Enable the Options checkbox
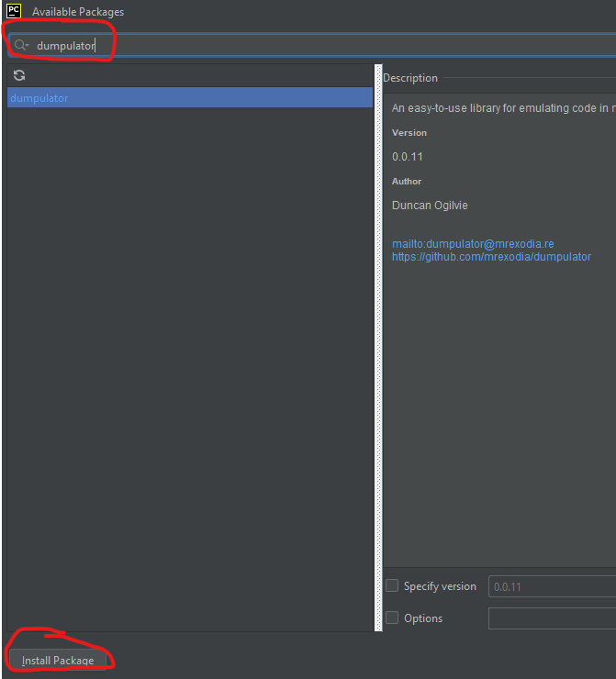The image size is (616, 679). (x=392, y=618)
